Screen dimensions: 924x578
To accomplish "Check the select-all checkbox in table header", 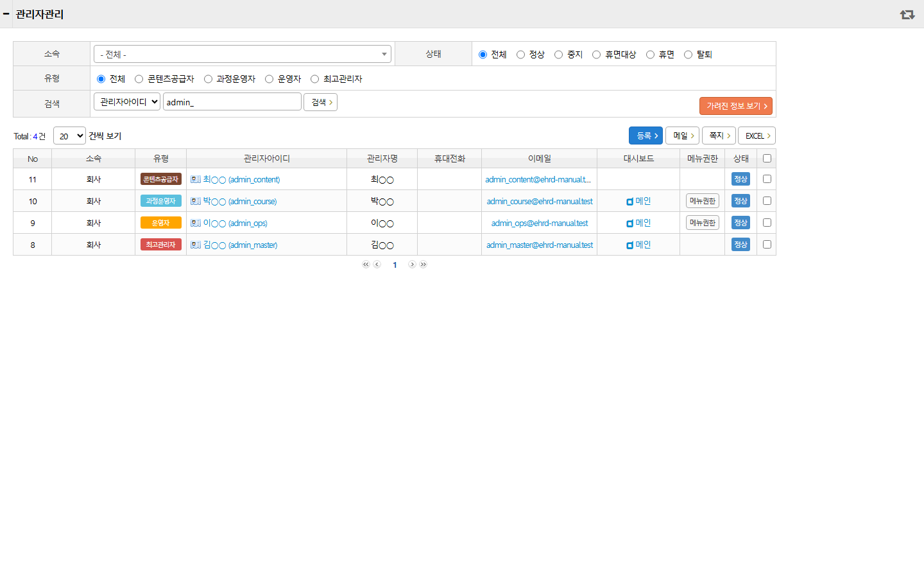I will point(767,159).
